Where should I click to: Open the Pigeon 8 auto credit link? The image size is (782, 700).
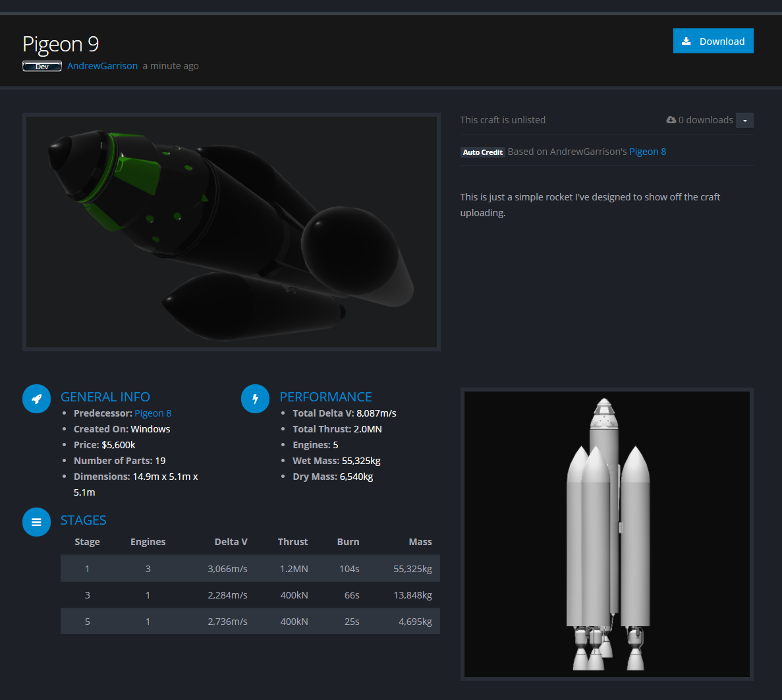tap(648, 152)
